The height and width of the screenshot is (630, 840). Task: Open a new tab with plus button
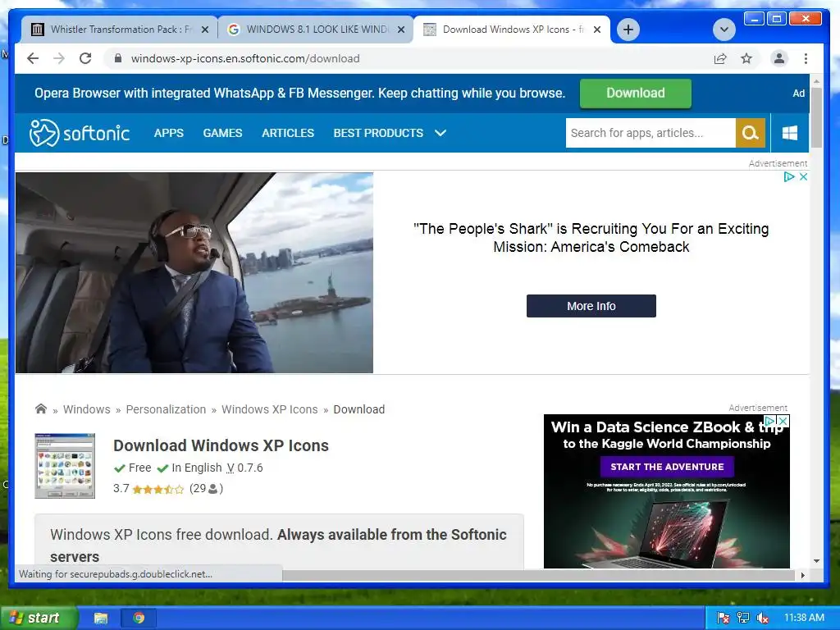click(x=628, y=30)
